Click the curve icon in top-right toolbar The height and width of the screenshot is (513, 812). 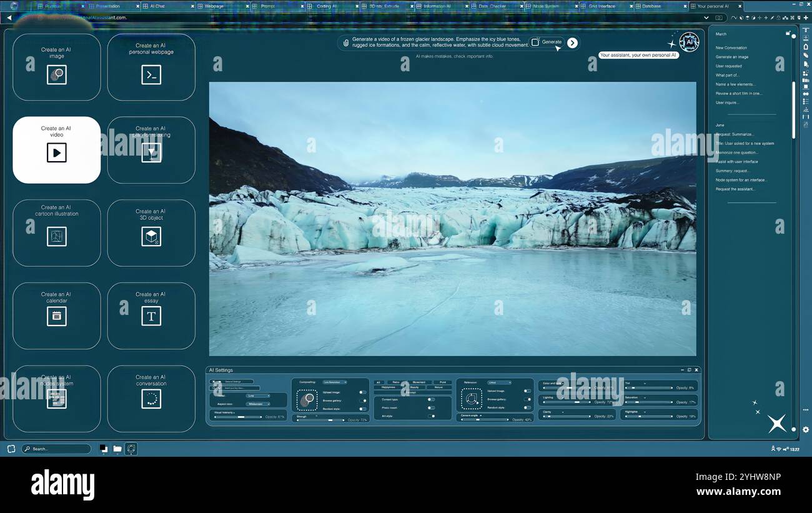click(734, 17)
